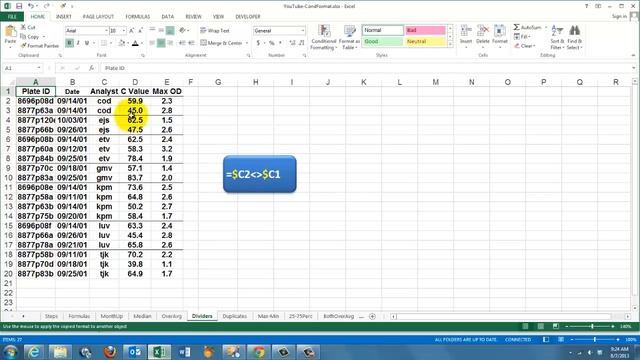
Task: Toggle Middle Align vertical alignment
Action: pos(161,30)
